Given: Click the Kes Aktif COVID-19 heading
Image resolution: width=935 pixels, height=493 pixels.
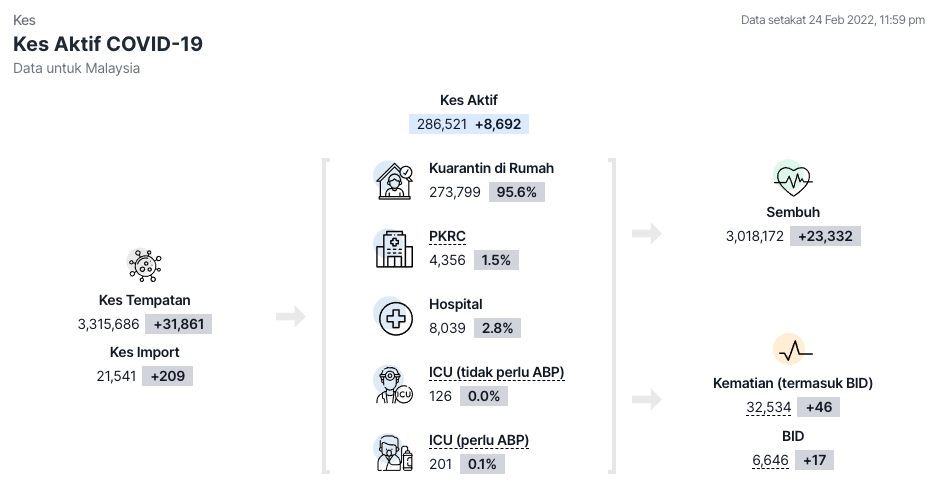Looking at the screenshot, I should (x=108, y=45).
